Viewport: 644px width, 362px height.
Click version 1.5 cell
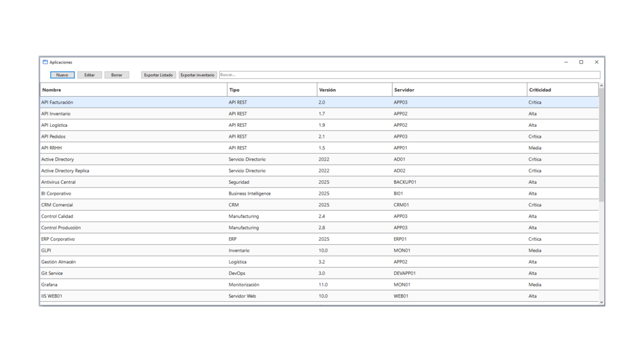(x=322, y=148)
